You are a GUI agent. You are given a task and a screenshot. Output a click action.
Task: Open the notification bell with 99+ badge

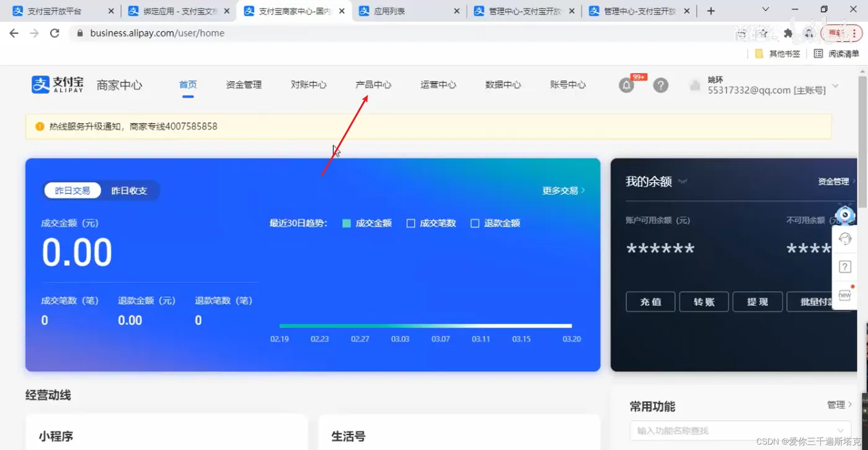(627, 86)
